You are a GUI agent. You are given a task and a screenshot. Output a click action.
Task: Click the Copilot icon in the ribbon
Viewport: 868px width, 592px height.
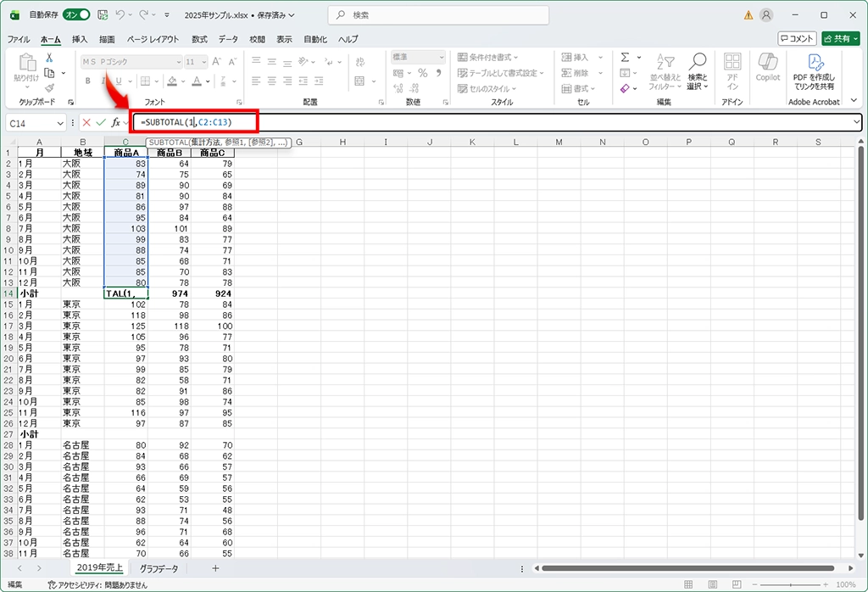[x=767, y=67]
